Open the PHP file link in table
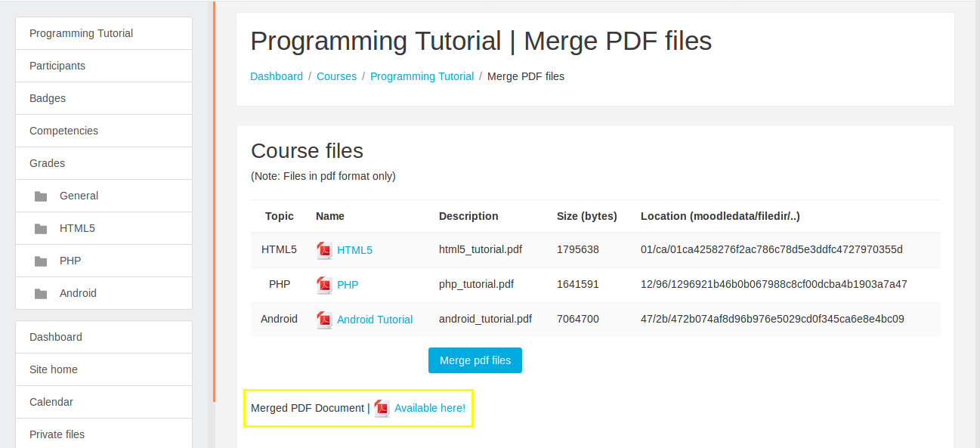This screenshot has height=448, width=980. click(348, 285)
